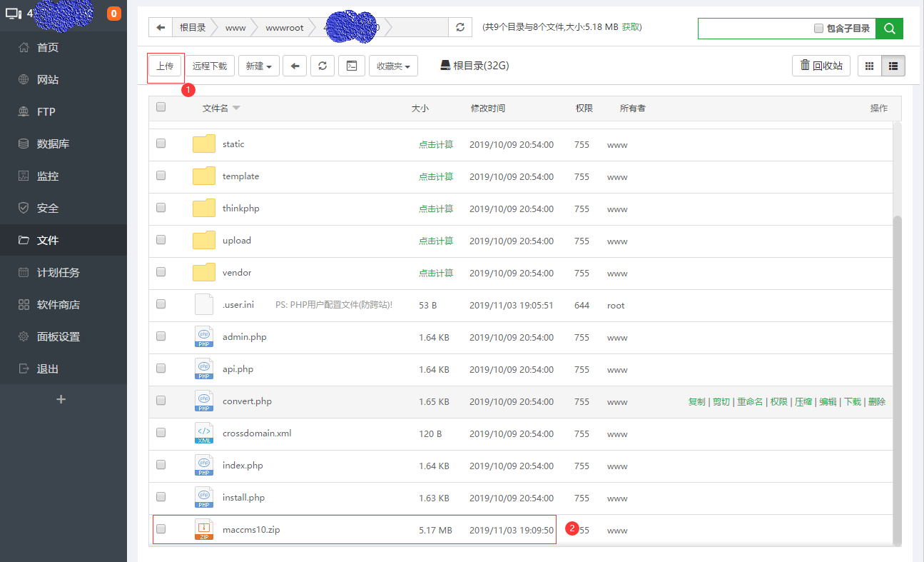
Task: Go to 根目录 in breadcrumb
Action: [x=193, y=27]
